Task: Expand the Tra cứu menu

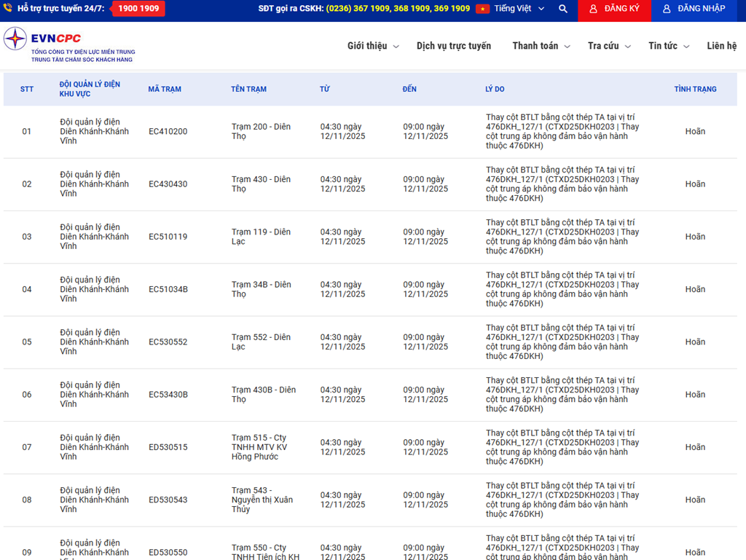Action: [x=609, y=46]
